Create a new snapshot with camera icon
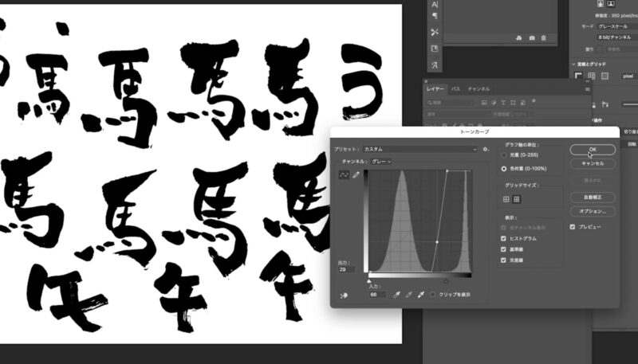The image size is (638, 364). click(x=532, y=37)
